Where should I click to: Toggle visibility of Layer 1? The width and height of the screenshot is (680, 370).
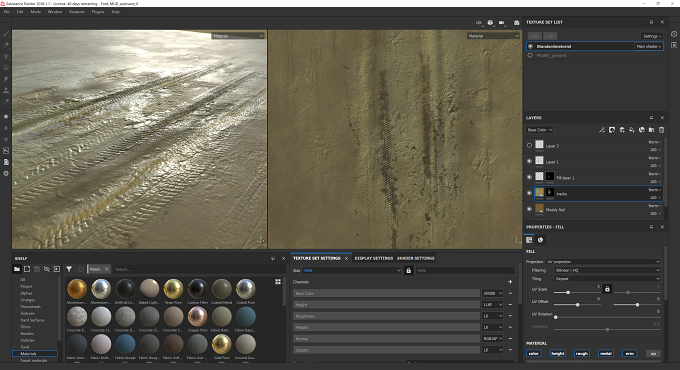pyautogui.click(x=530, y=161)
